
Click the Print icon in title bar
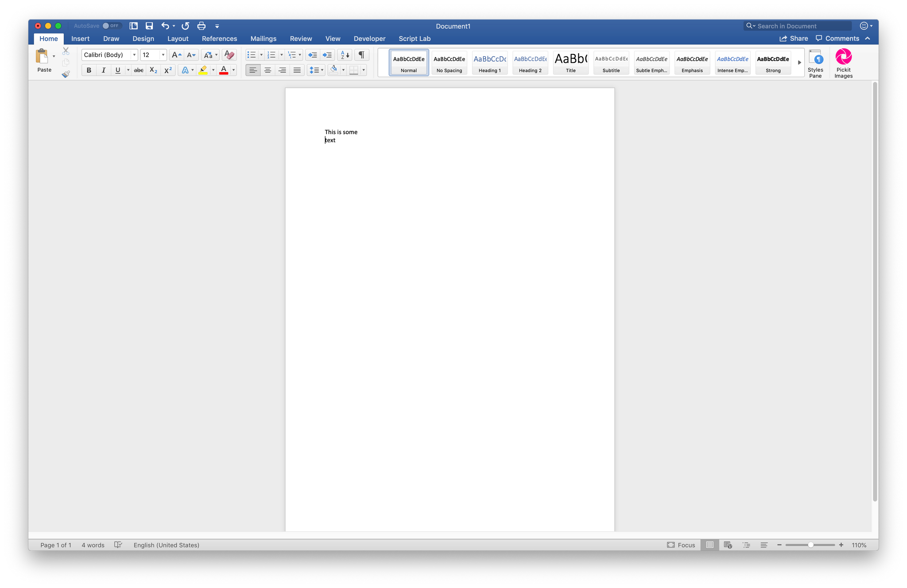pos(202,26)
